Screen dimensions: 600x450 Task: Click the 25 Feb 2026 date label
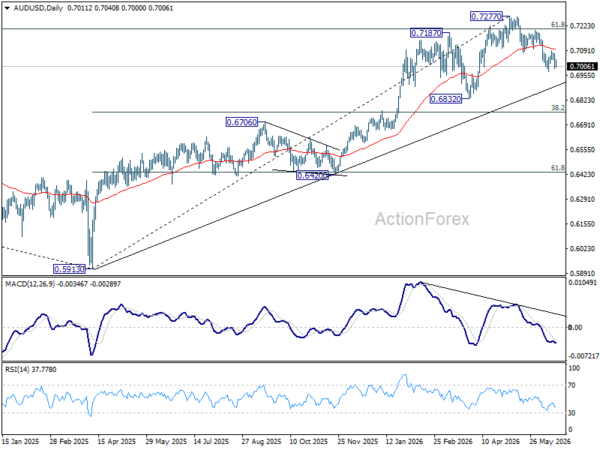tap(453, 442)
